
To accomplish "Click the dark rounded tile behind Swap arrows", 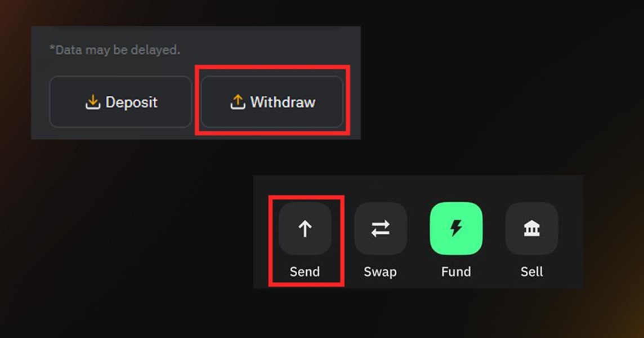I will (381, 229).
